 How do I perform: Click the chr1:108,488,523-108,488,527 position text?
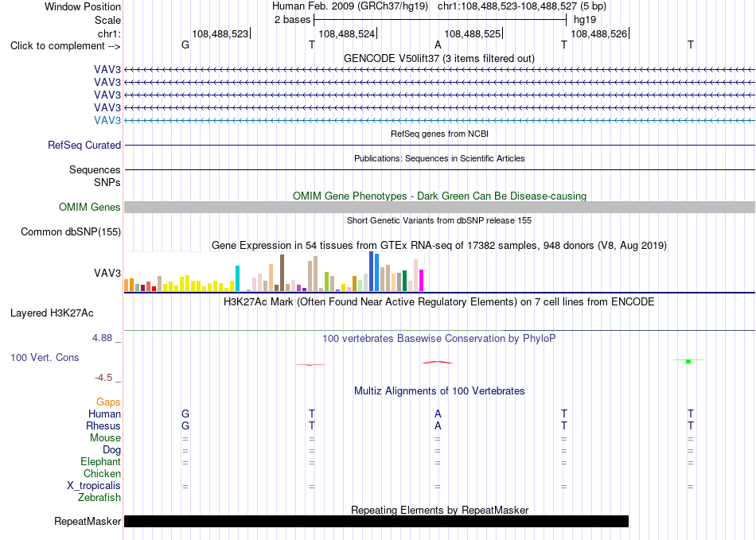pyautogui.click(x=507, y=6)
